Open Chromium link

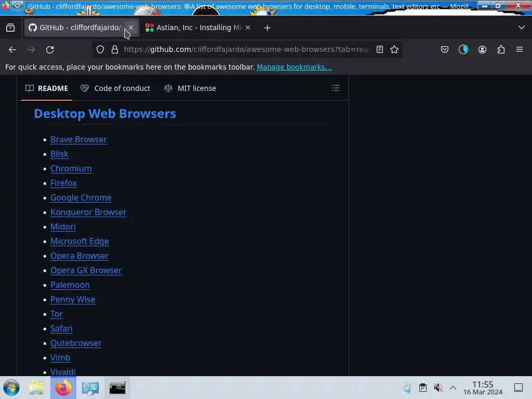click(x=71, y=169)
